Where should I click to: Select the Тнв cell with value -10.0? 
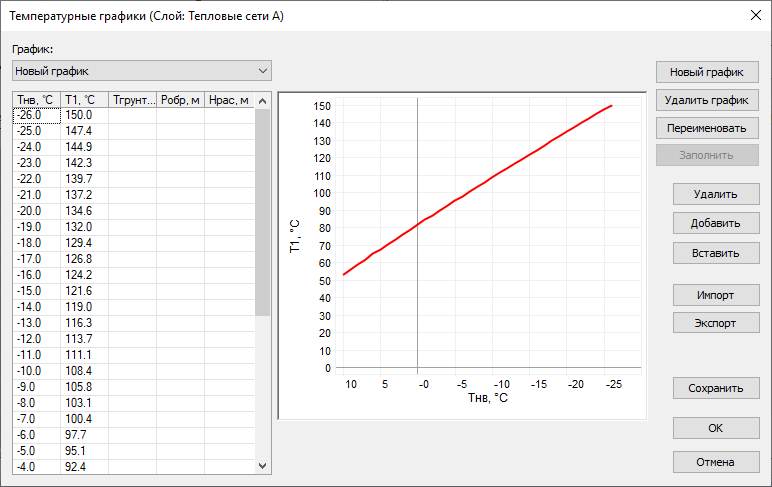[35, 371]
